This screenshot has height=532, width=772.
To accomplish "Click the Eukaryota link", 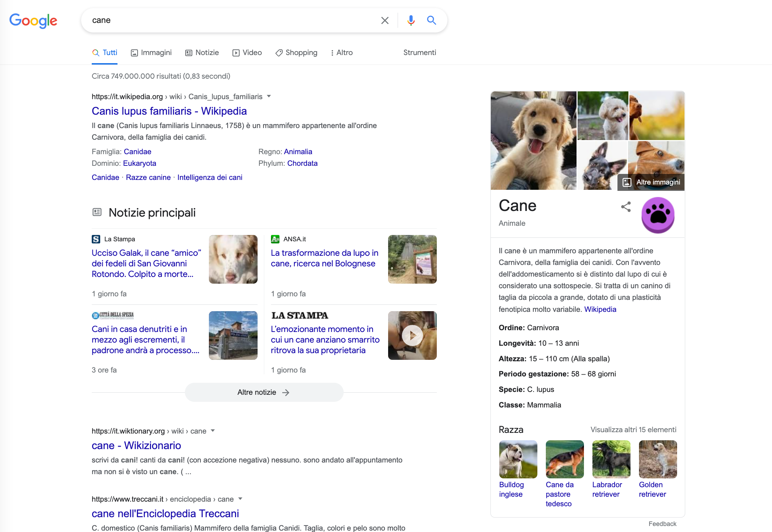I will (x=139, y=163).
